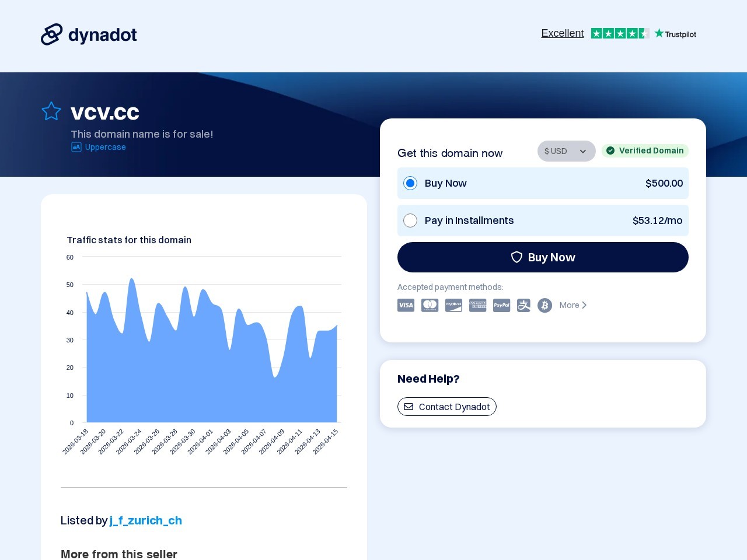Viewport: 747px width, 560px height.
Task: Click the Discover card icon
Action: pyautogui.click(x=453, y=305)
